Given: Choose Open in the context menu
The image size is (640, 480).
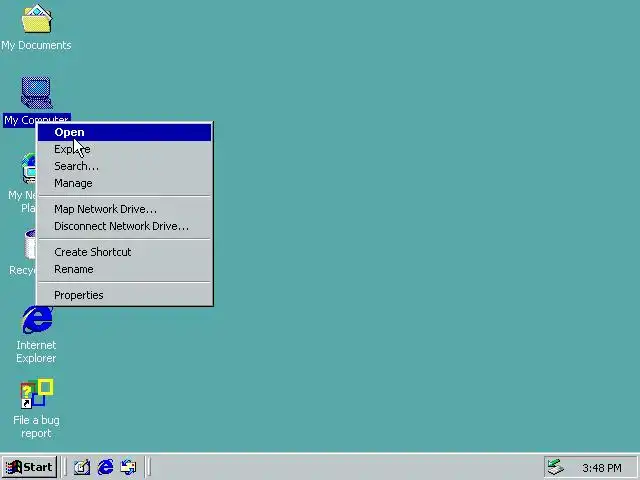Looking at the screenshot, I should pyautogui.click(x=125, y=132).
